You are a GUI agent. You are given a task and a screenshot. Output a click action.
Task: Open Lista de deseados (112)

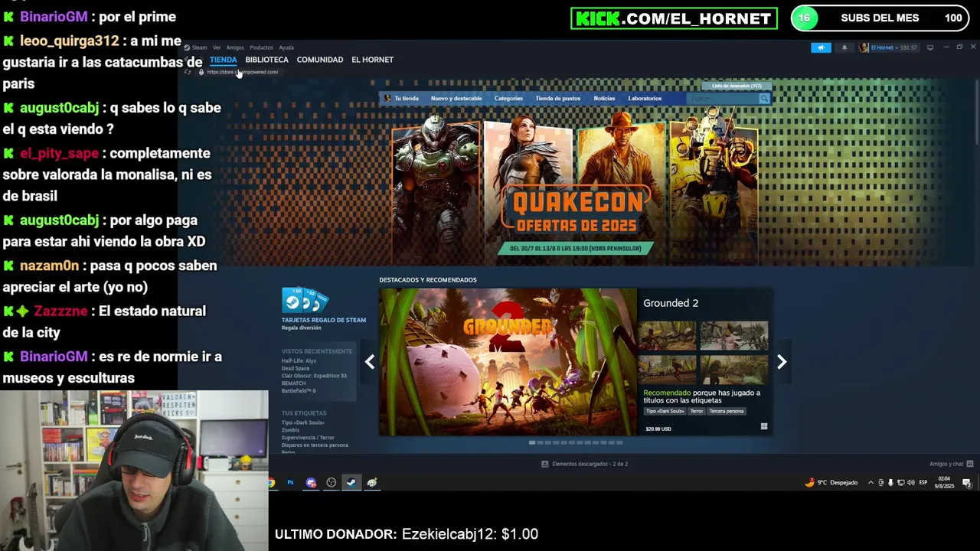click(x=737, y=86)
